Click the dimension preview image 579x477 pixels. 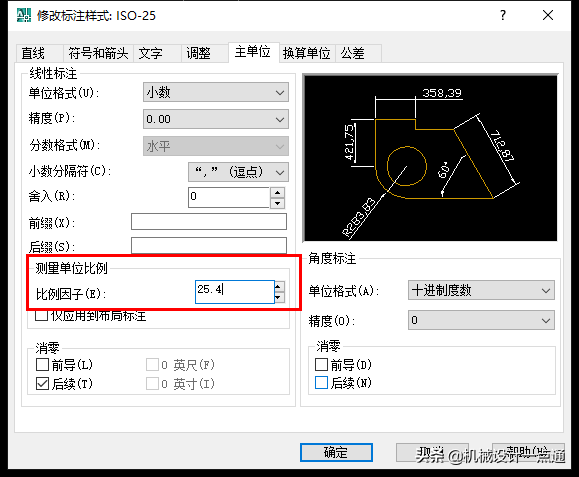tap(430, 158)
